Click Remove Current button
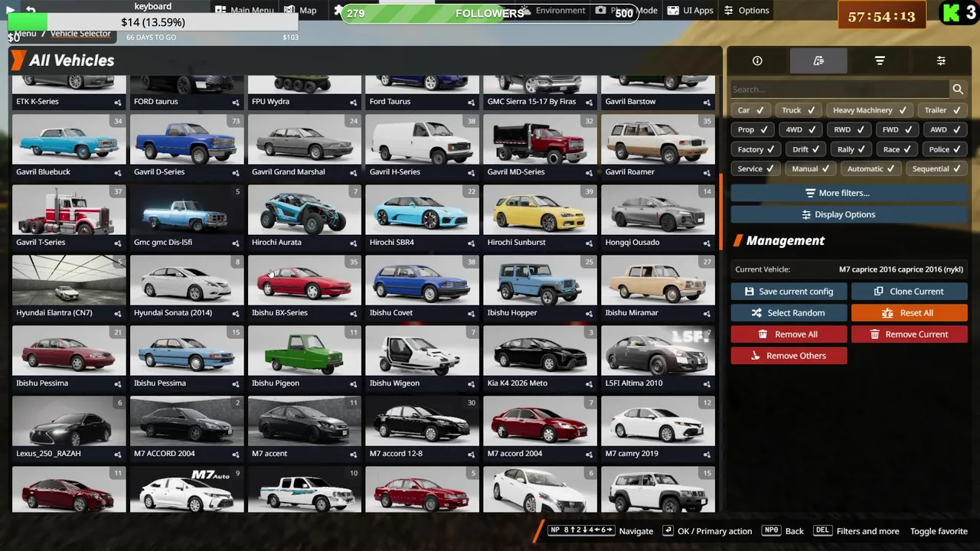The image size is (980, 551). 910,334
